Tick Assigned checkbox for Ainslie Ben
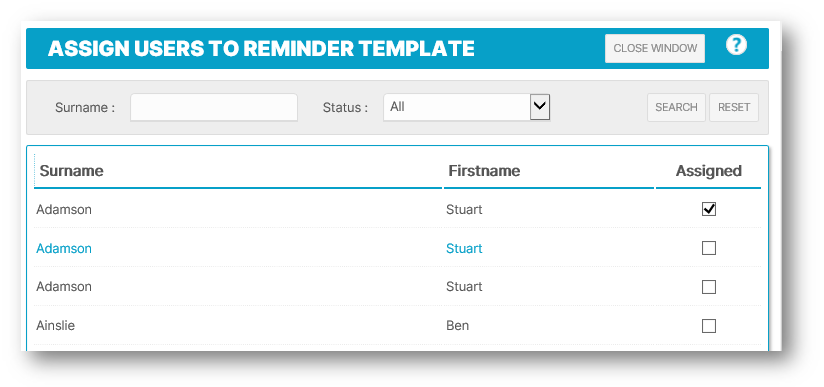 [x=708, y=326]
